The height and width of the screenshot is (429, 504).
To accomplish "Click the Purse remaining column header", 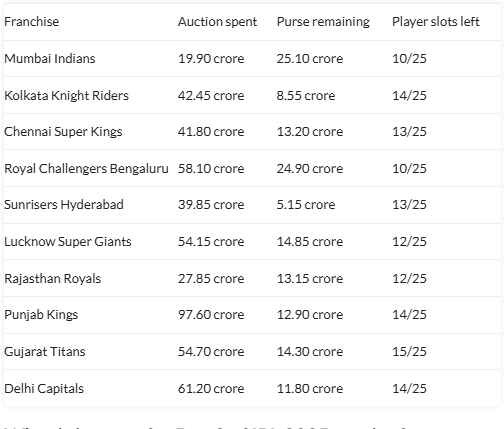I will pos(323,22).
